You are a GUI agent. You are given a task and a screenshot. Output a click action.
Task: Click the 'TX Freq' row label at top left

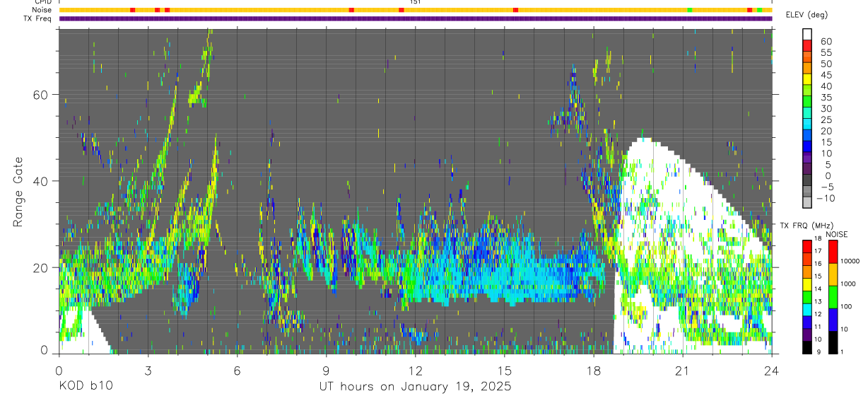(x=38, y=18)
